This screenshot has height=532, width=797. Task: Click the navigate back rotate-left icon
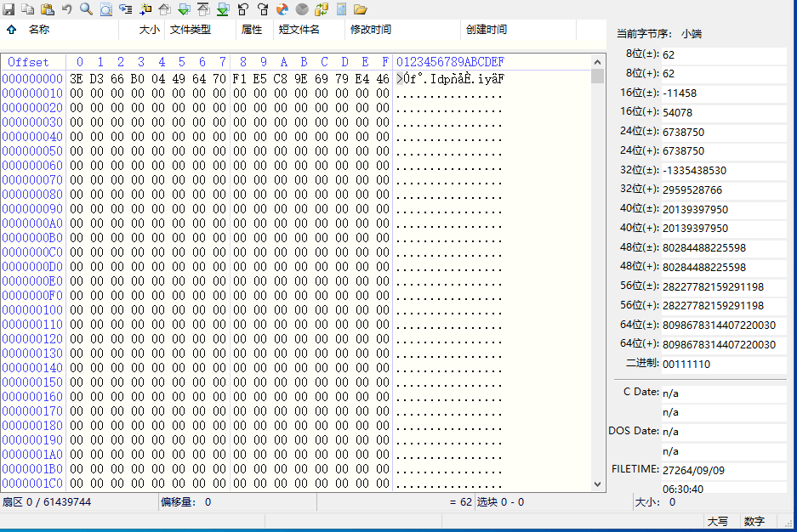(x=243, y=9)
